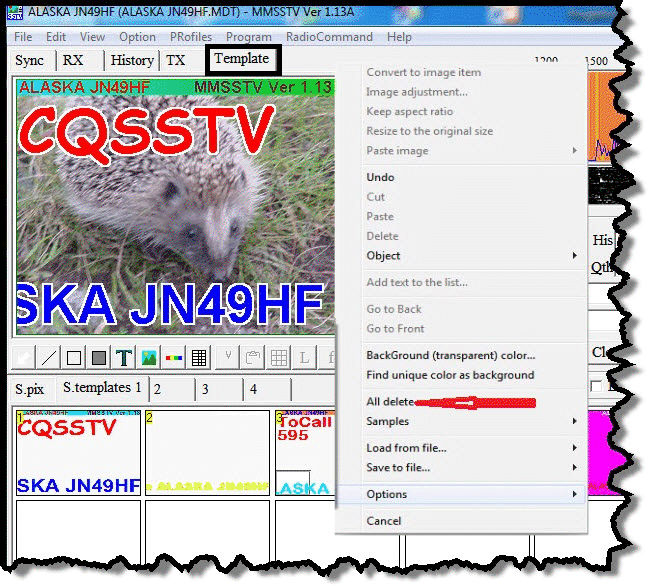Switch to the Sync tab

pos(29,60)
